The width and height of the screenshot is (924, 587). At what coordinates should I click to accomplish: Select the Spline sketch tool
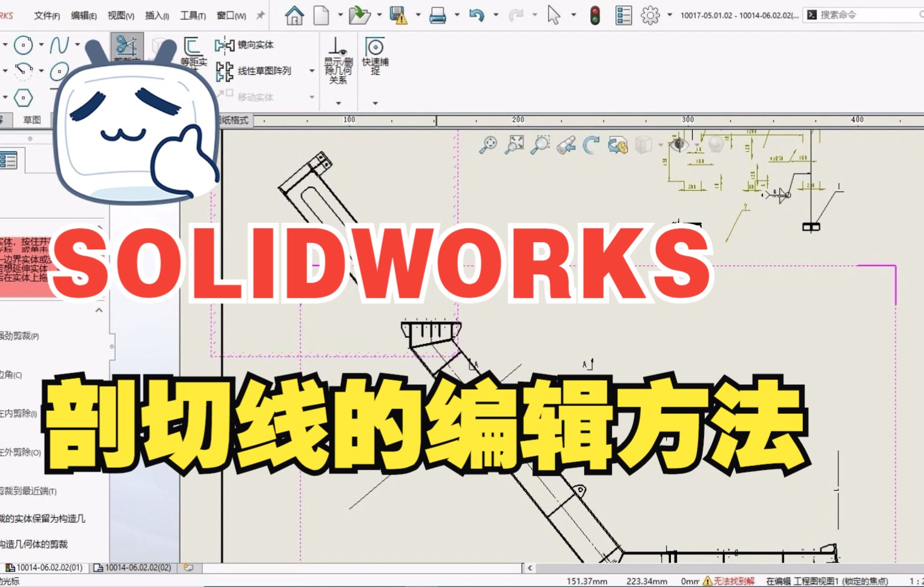tap(59, 44)
